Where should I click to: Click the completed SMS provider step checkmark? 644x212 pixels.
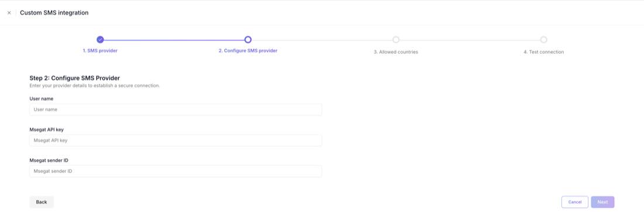100,40
